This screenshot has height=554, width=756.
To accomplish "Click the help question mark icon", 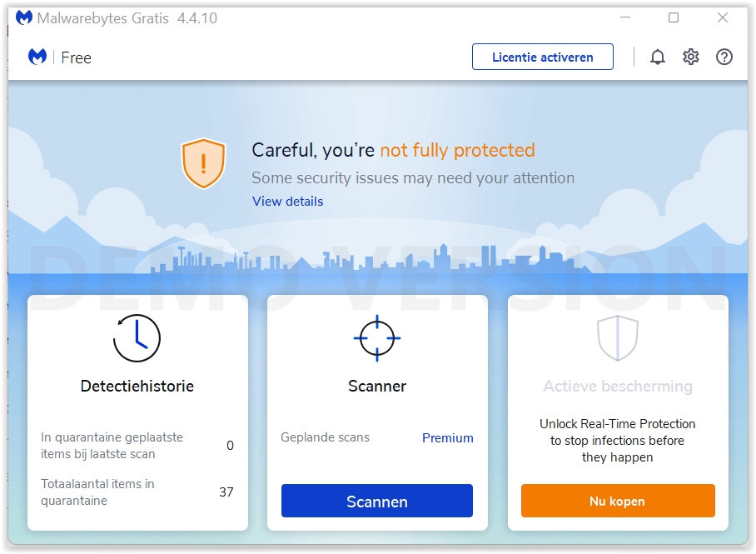I will point(724,57).
